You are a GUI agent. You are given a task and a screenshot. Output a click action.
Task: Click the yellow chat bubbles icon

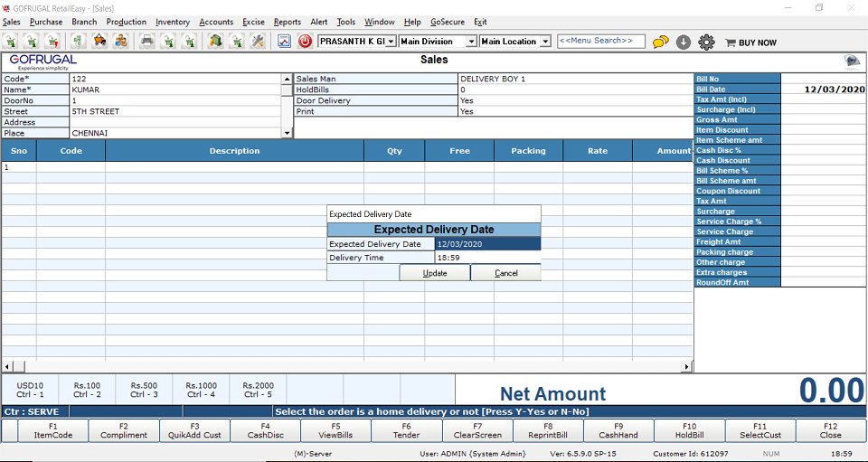[661, 42]
